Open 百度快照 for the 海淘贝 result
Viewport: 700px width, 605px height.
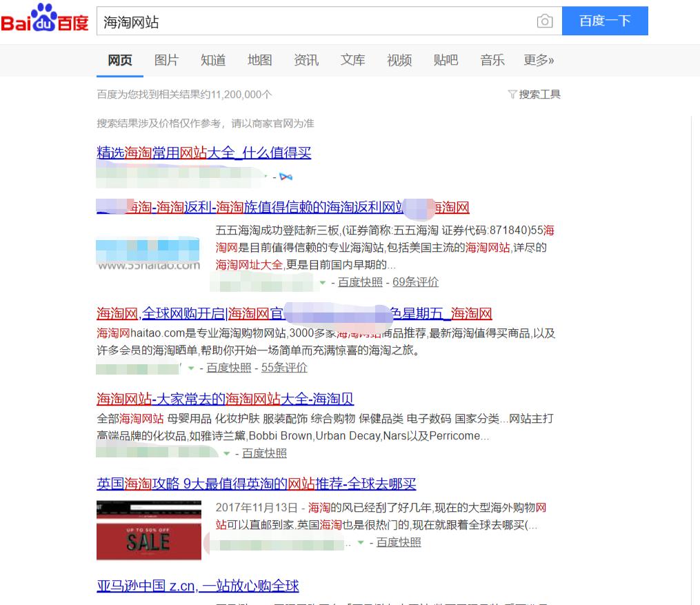pyautogui.click(x=264, y=454)
